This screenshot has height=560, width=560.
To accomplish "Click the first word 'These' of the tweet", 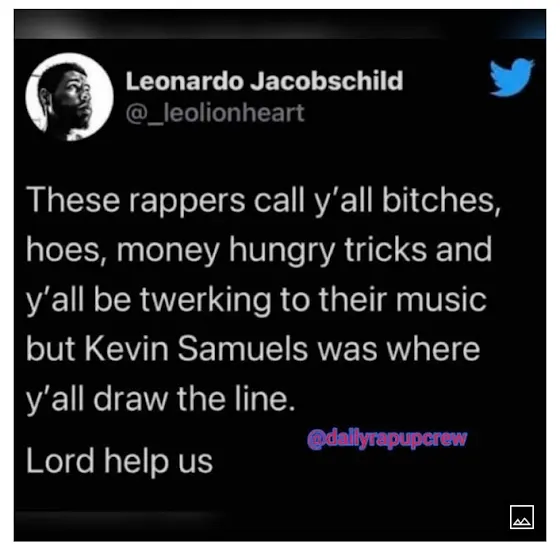I will click(x=73, y=200).
